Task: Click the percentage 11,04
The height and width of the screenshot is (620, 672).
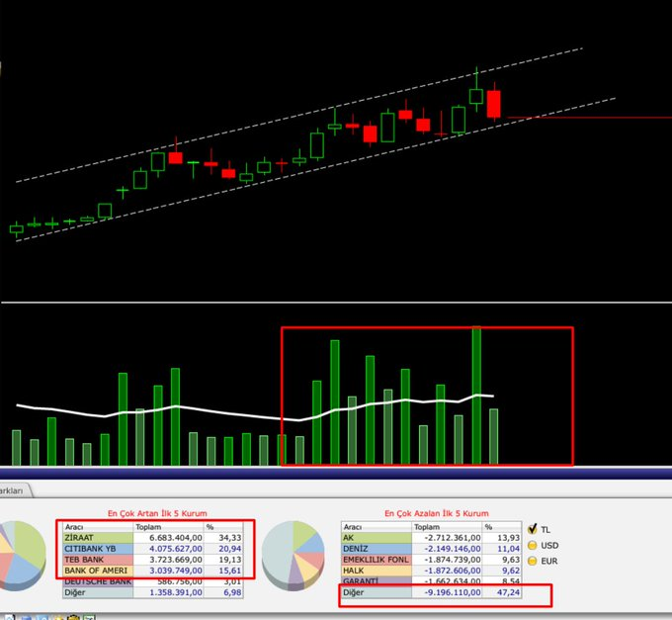Action: [x=509, y=549]
